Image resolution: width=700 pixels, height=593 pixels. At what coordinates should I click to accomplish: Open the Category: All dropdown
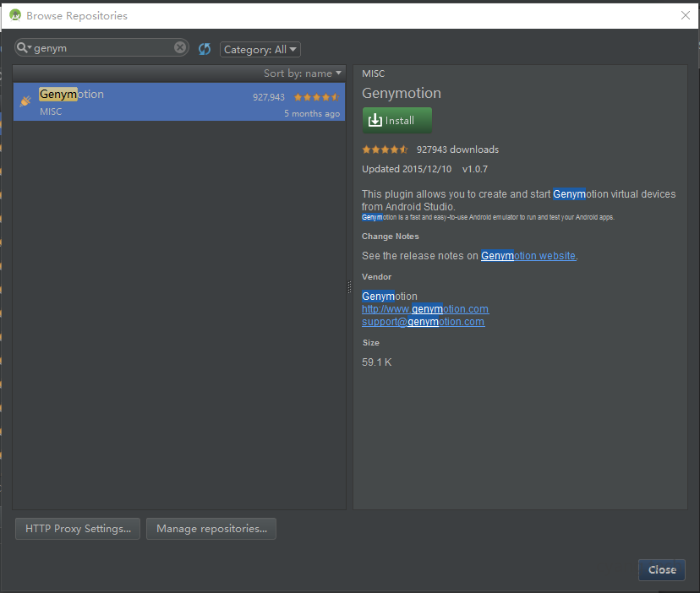[x=260, y=50]
